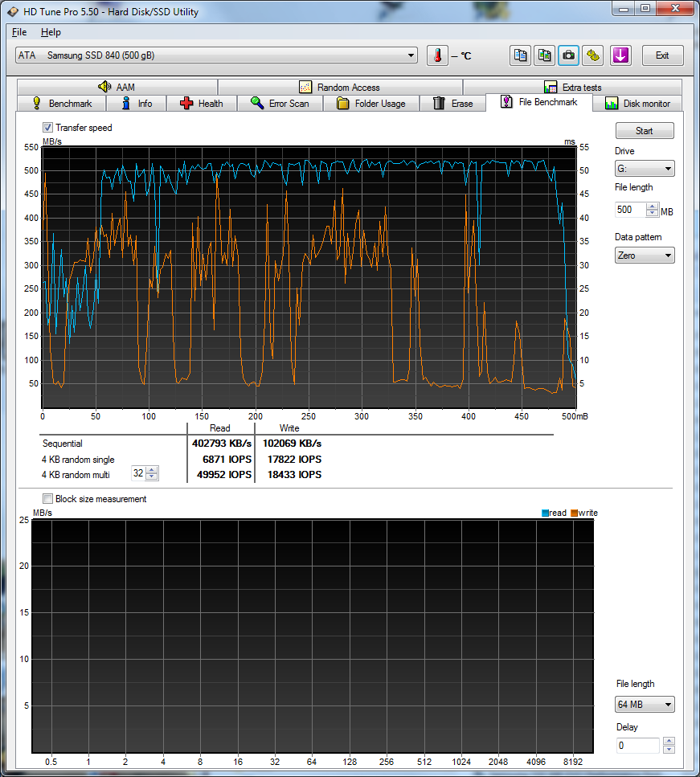Switch to the Benchmark tab
Viewport: 700px width, 777px height.
(x=62, y=104)
